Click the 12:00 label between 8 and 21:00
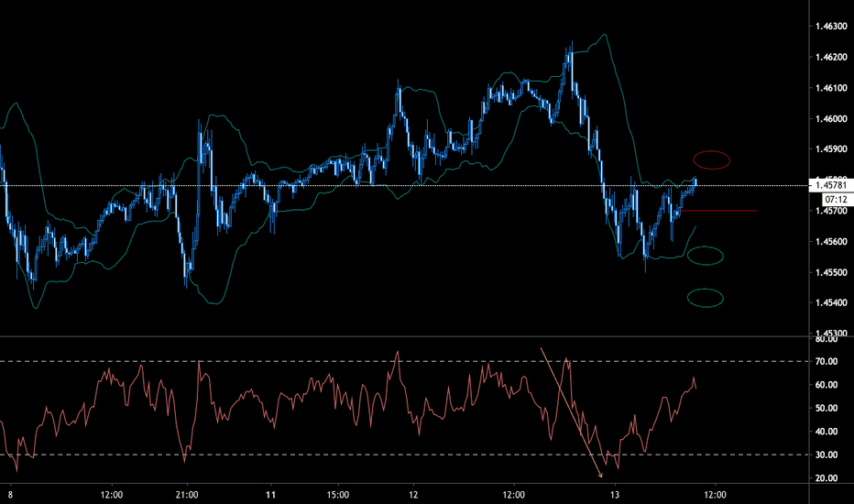854x504 pixels. pos(112,495)
